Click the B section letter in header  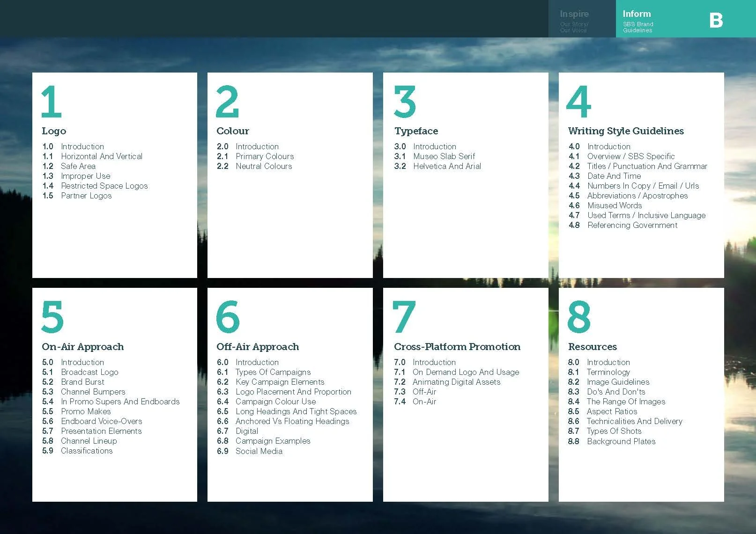[716, 20]
